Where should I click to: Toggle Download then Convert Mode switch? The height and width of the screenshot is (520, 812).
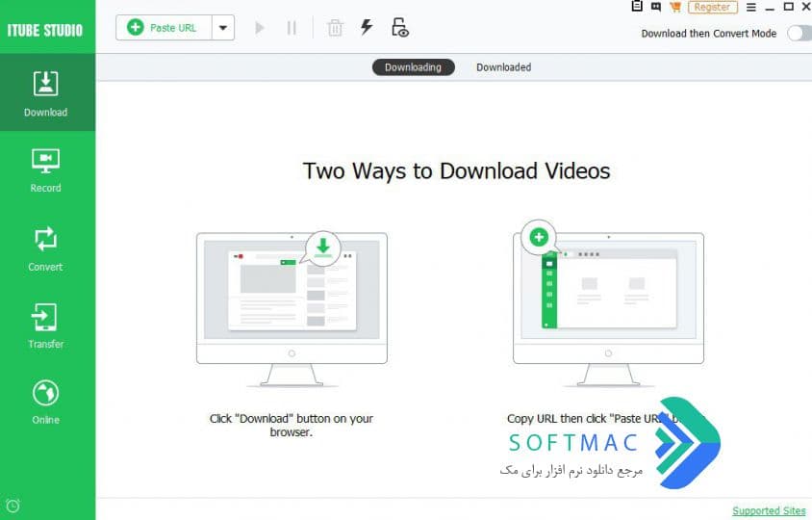pyautogui.click(x=800, y=34)
